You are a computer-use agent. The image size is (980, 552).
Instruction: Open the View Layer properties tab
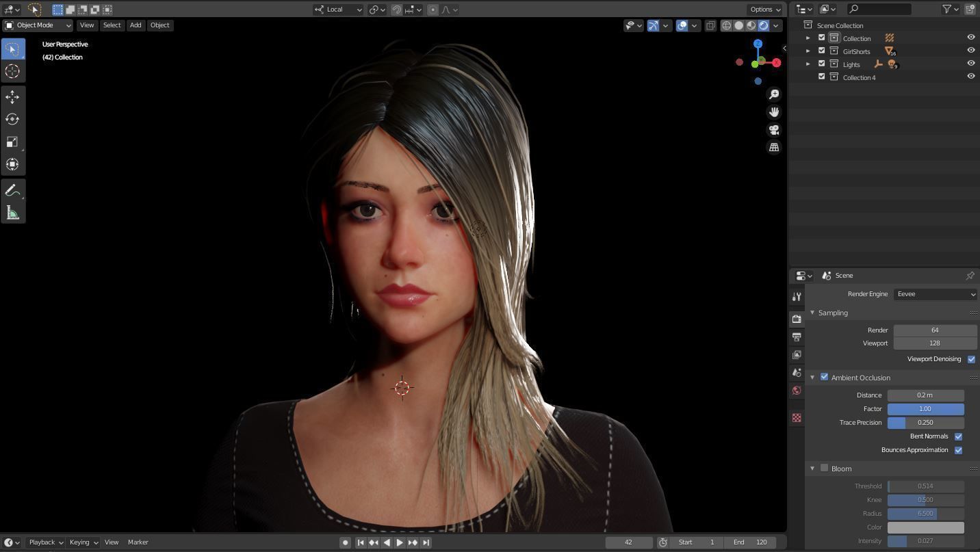click(797, 354)
